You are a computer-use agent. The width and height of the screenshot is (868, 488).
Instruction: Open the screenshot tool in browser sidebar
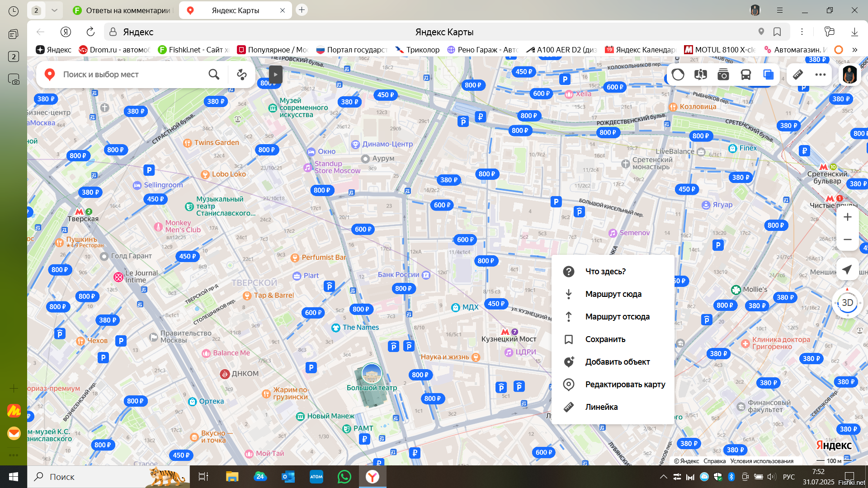(x=14, y=80)
